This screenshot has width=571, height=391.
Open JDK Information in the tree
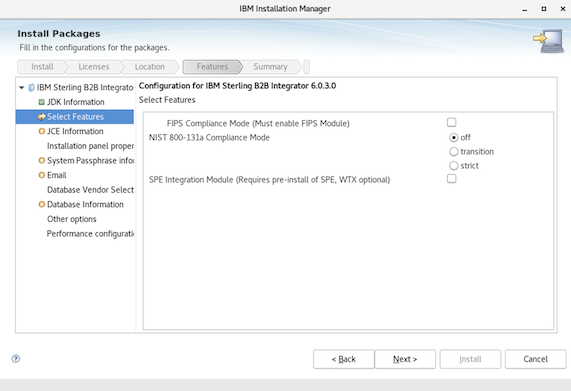[x=76, y=102]
